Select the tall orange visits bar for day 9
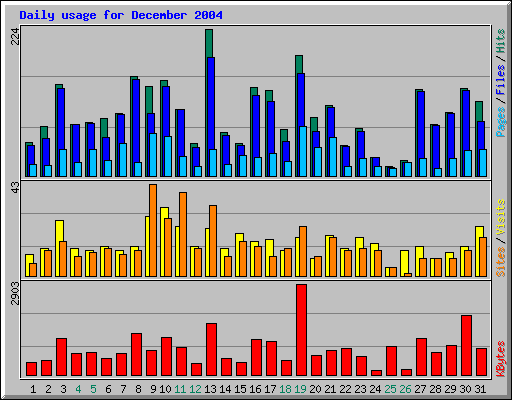The image size is (512, 400). point(153,230)
